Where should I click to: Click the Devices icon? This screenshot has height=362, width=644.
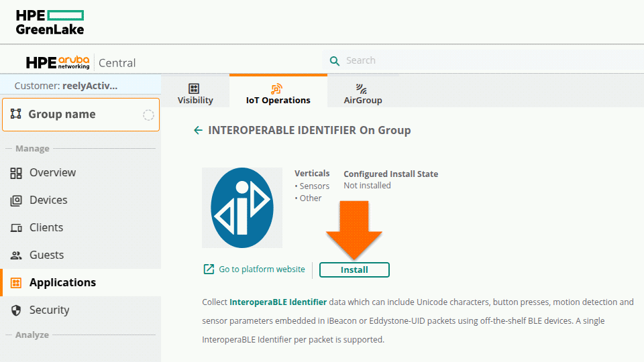(x=16, y=200)
